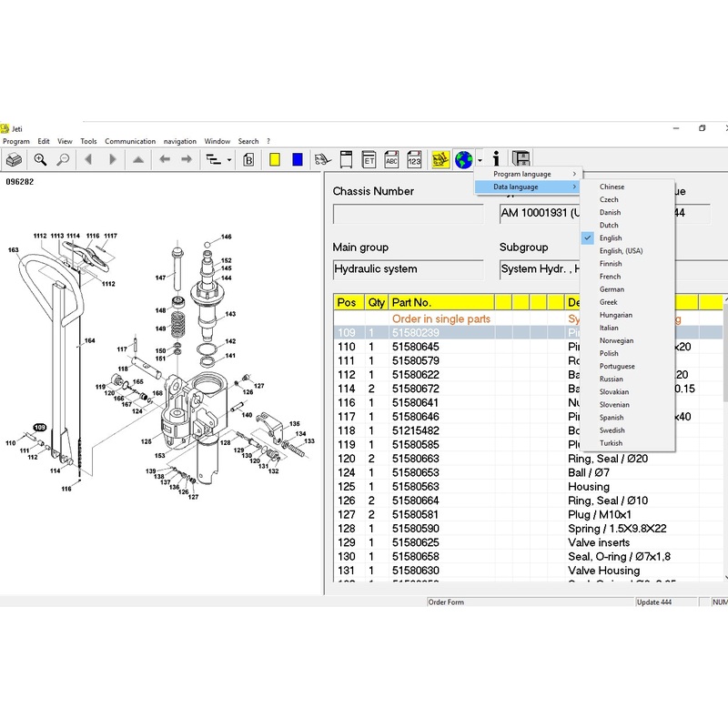Open the Communication menu

[x=130, y=141]
